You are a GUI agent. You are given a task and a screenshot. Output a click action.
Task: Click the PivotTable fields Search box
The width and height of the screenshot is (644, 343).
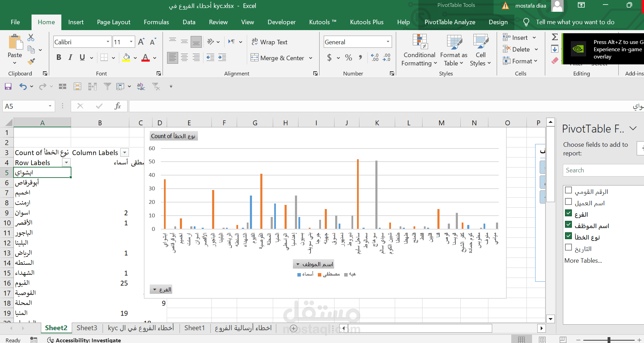603,170
